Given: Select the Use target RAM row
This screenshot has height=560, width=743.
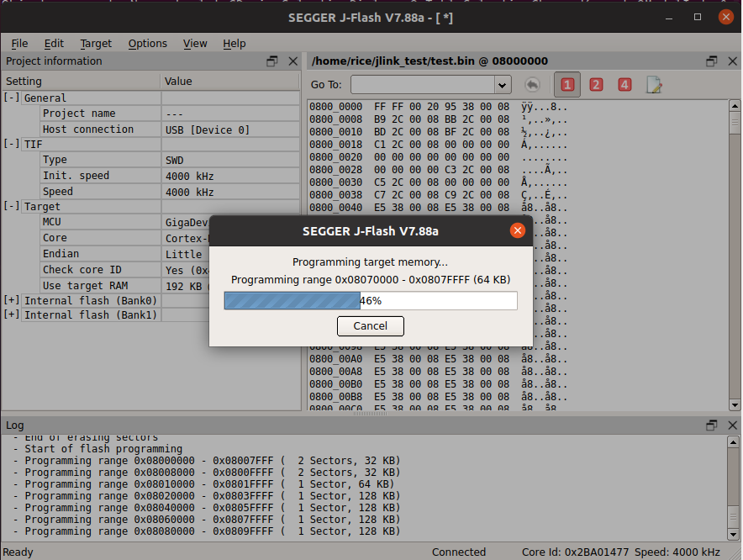Looking at the screenshot, I should (x=125, y=286).
